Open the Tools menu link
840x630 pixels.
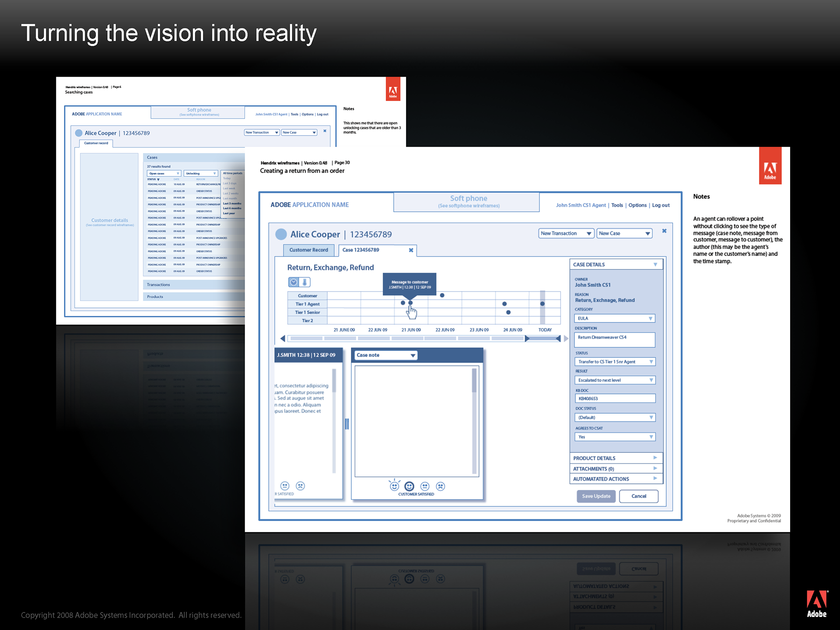click(617, 205)
